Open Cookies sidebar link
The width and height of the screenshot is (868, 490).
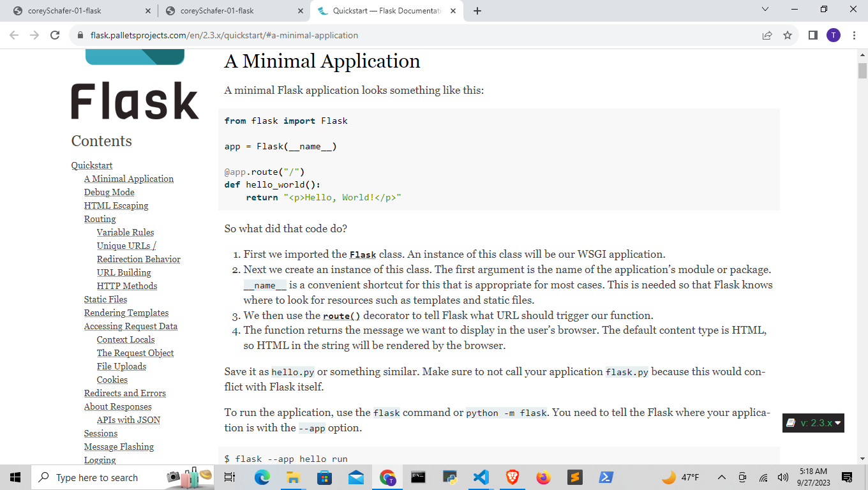112,380
